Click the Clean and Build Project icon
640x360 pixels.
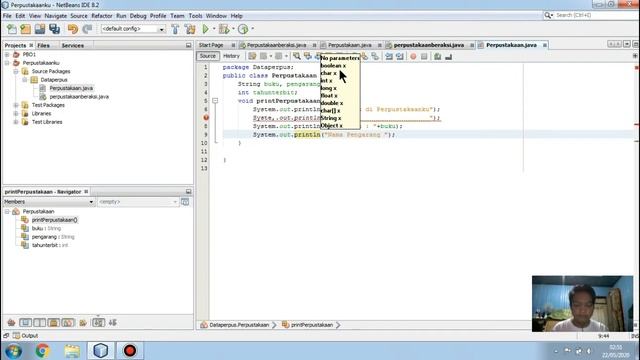click(x=190, y=29)
